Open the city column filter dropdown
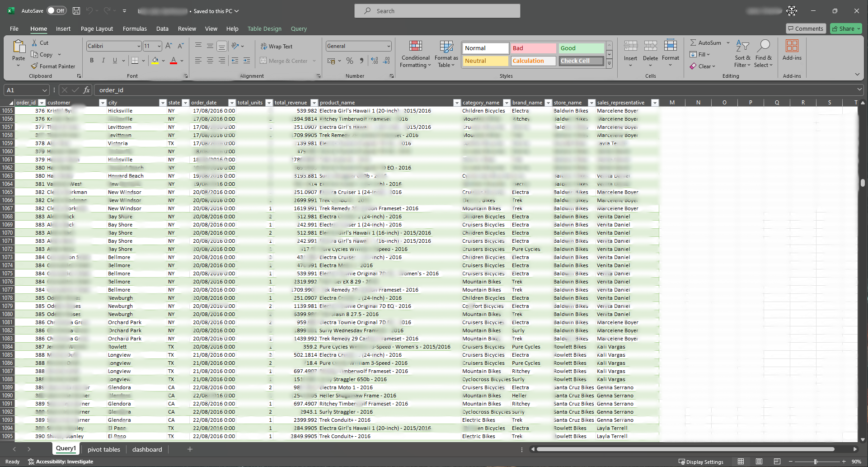Image resolution: width=868 pixels, height=467 pixels. (x=163, y=103)
